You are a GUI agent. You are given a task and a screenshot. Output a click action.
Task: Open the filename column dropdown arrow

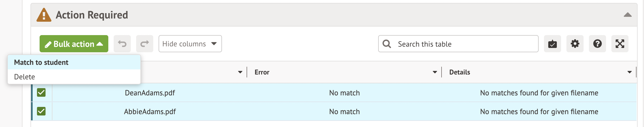(240, 72)
